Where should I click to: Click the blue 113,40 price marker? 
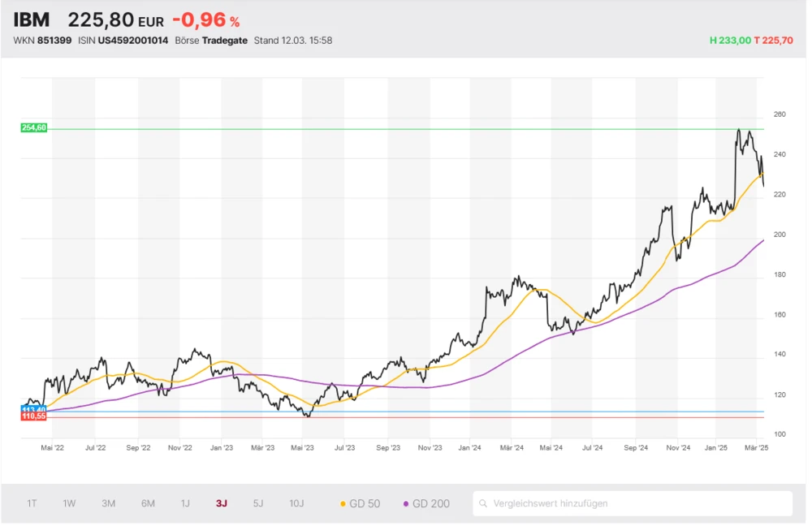(x=34, y=409)
